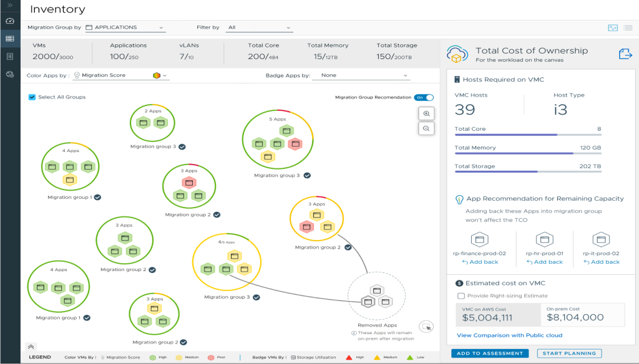Screen dimensions: 639x364
Task: Open Migration Group by APPLICATIONS dropdown
Action: click(125, 27)
